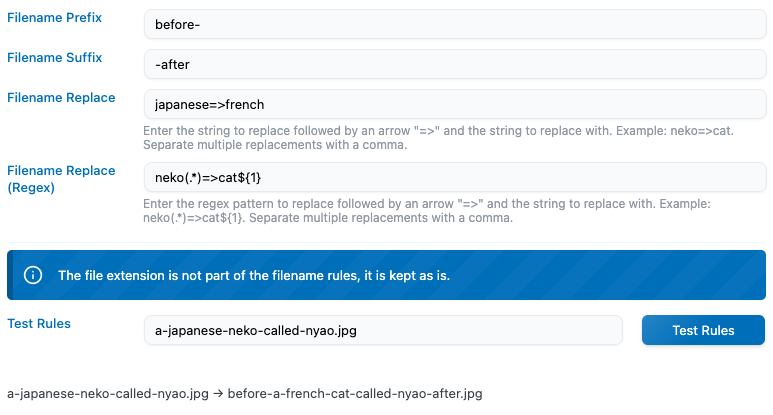Click the file extension notice message text
The width and height of the screenshot is (773, 415).
pos(254,275)
